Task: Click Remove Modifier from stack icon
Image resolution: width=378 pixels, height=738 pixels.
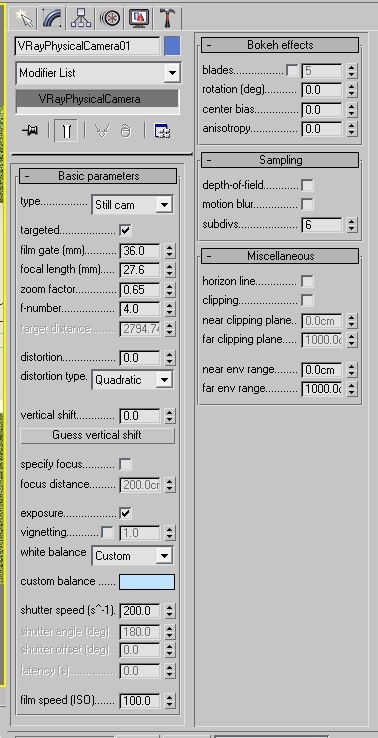Action: pyautogui.click(x=125, y=131)
